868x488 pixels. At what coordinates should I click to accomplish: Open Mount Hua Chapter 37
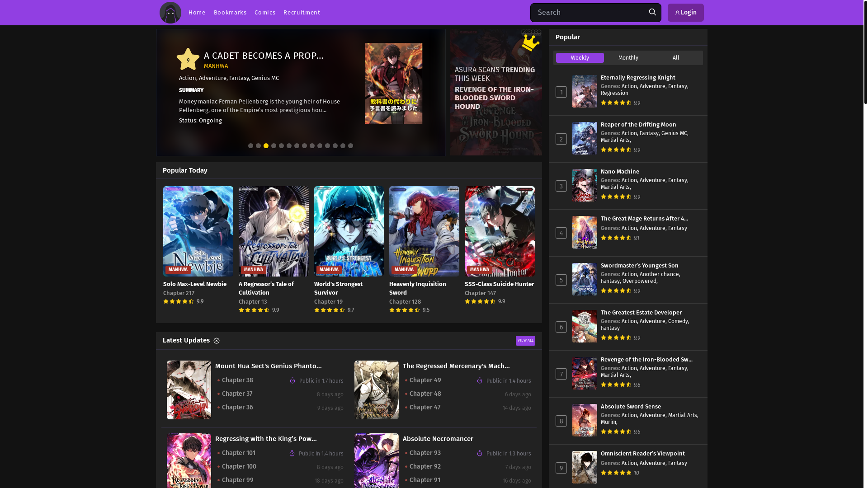click(237, 394)
